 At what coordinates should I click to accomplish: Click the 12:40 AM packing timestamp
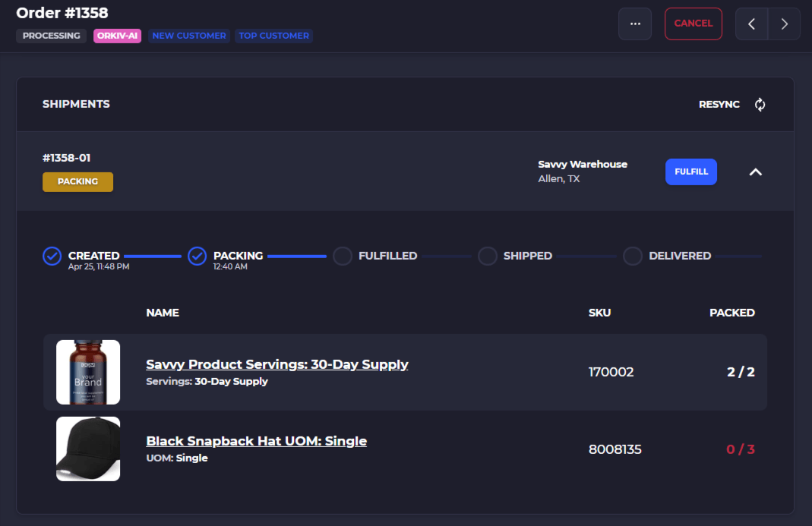coord(230,266)
